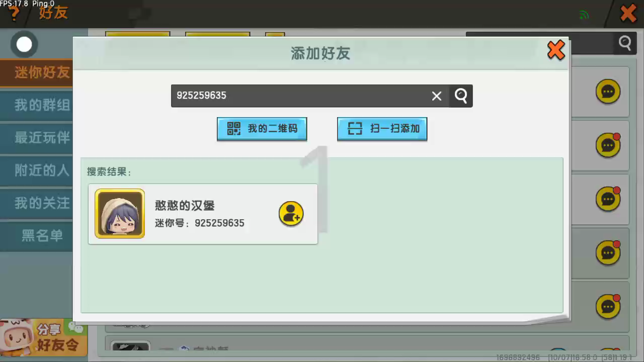The width and height of the screenshot is (644, 362).
Task: Click the add friend icon for 憨憨的汉堡
Action: click(291, 214)
